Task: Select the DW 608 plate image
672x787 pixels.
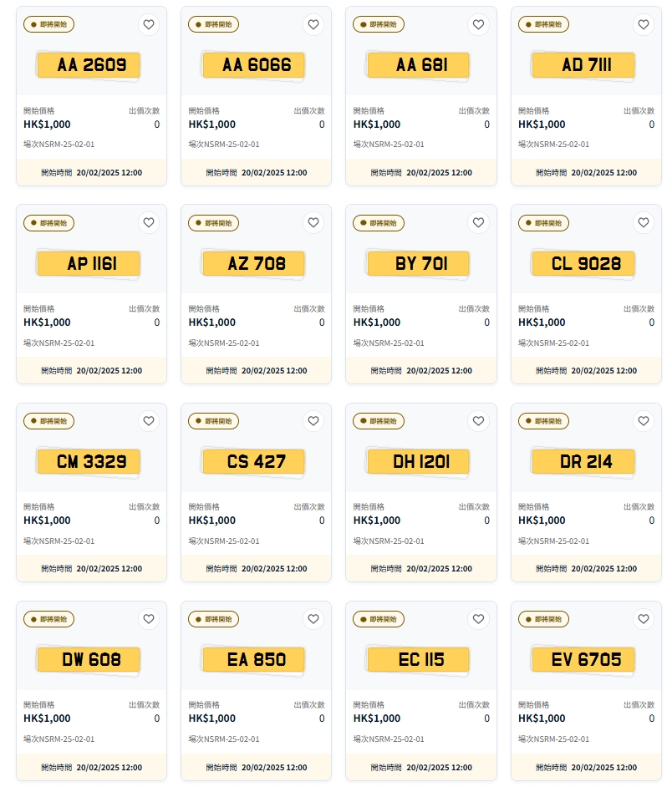Action: tap(90, 659)
